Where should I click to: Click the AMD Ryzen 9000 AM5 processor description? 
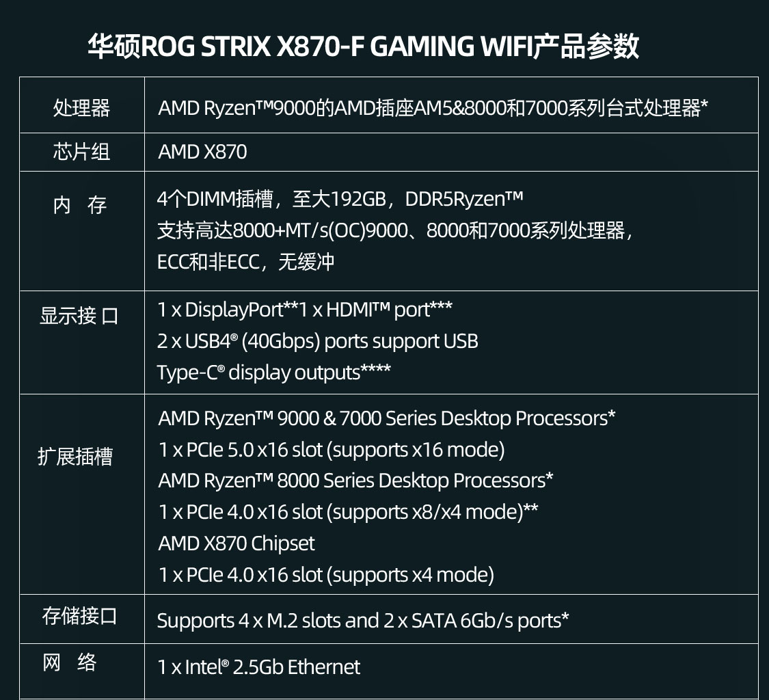433,108
